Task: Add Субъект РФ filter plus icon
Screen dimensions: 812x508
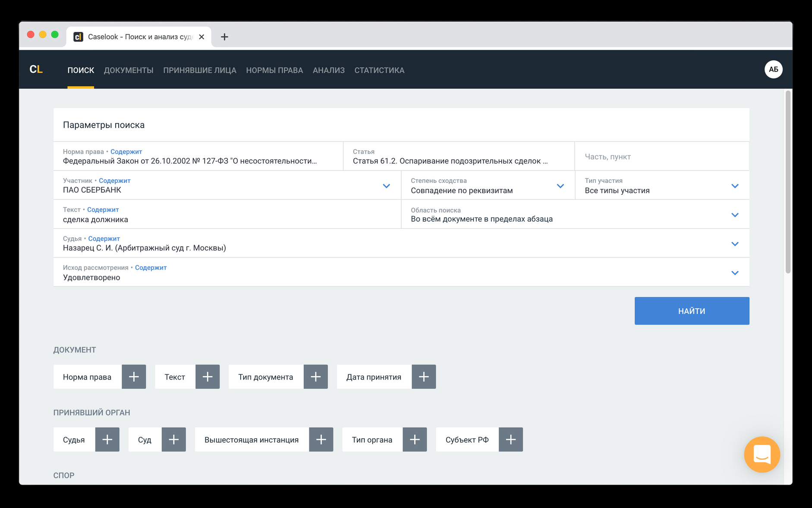Action: pos(511,439)
